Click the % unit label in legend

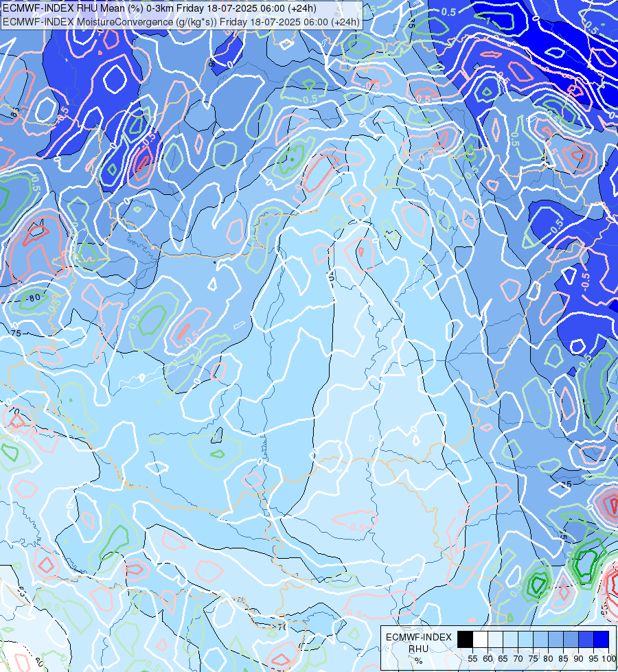coord(419,661)
